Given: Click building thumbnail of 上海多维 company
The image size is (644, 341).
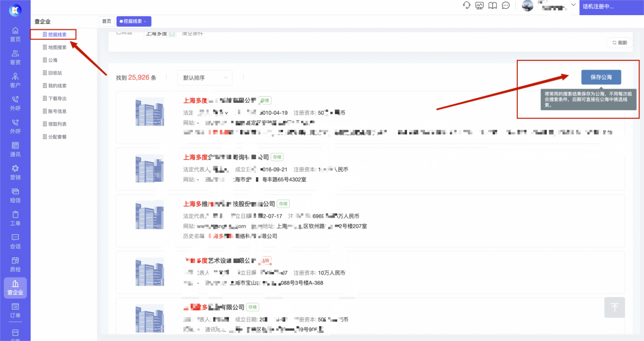Looking at the screenshot, I should [149, 215].
